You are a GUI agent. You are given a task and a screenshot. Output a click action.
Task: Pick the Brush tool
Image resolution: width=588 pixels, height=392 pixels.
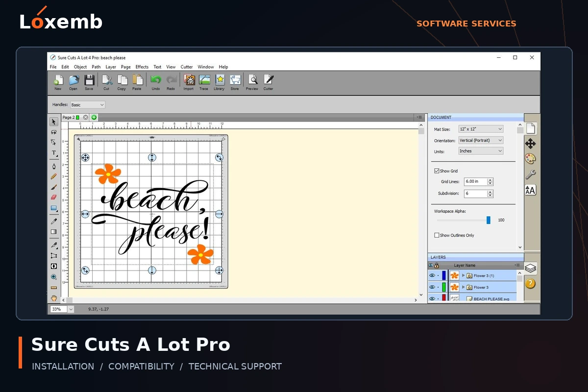tap(54, 187)
